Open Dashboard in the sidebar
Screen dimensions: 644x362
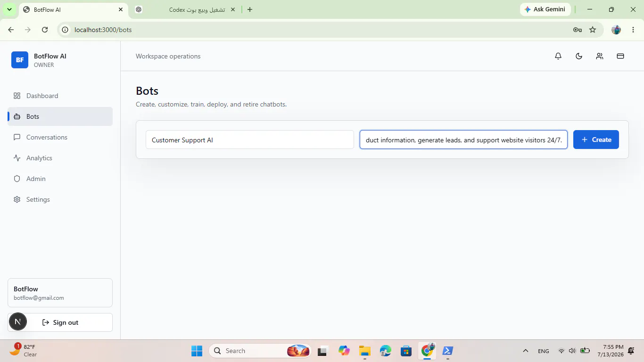(x=60, y=96)
